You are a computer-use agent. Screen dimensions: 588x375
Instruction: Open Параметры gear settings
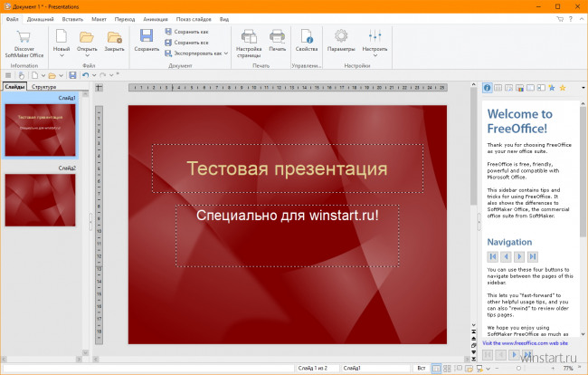pyautogui.click(x=341, y=41)
